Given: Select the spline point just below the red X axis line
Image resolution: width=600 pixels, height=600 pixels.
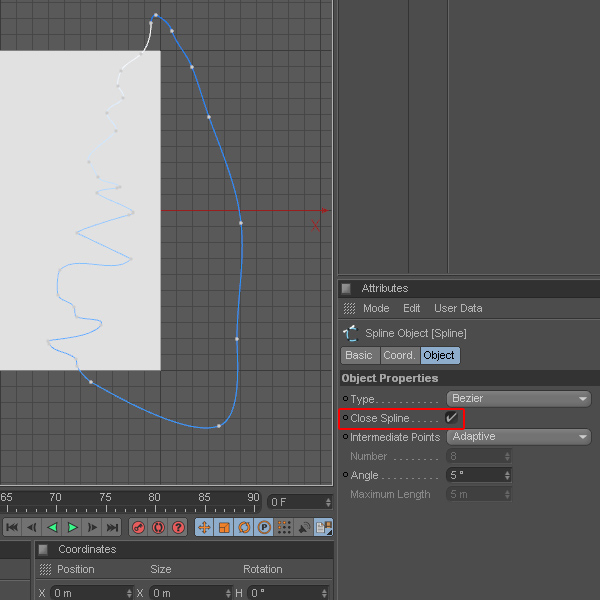Looking at the screenshot, I should pyautogui.click(x=241, y=223).
